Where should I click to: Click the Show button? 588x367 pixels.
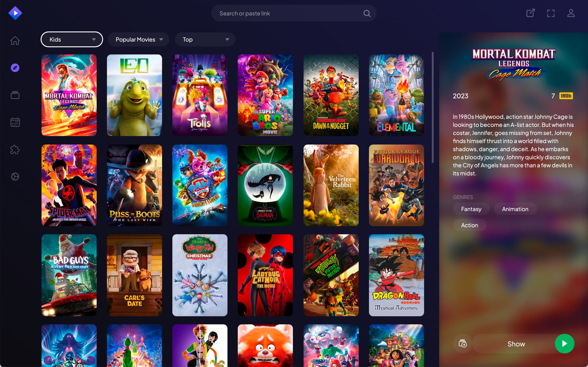tap(516, 344)
